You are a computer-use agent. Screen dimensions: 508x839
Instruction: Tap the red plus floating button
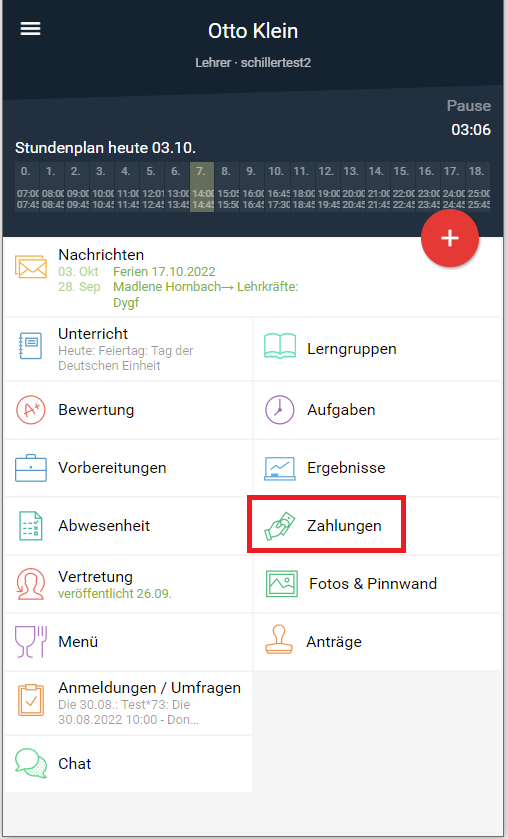450,238
